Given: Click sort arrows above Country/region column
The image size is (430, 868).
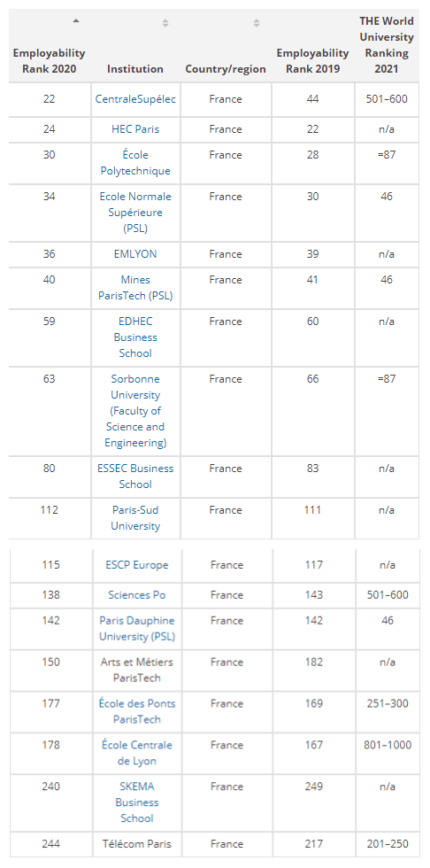Looking at the screenshot, I should [x=256, y=23].
